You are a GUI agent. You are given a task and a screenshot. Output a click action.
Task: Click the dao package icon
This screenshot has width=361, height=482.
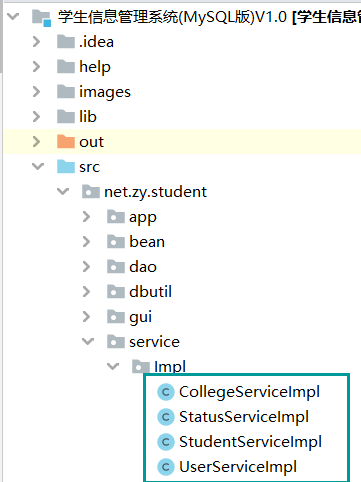coord(116,267)
